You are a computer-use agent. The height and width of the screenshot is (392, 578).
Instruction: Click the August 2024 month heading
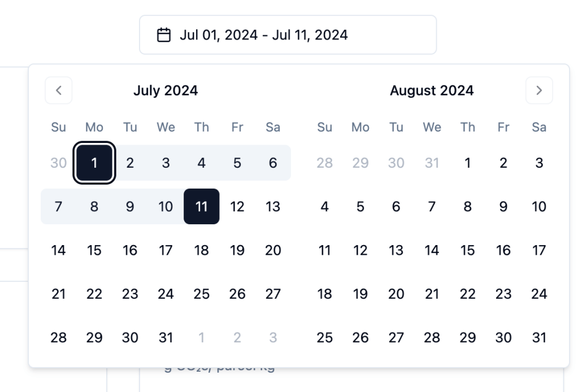click(x=432, y=90)
